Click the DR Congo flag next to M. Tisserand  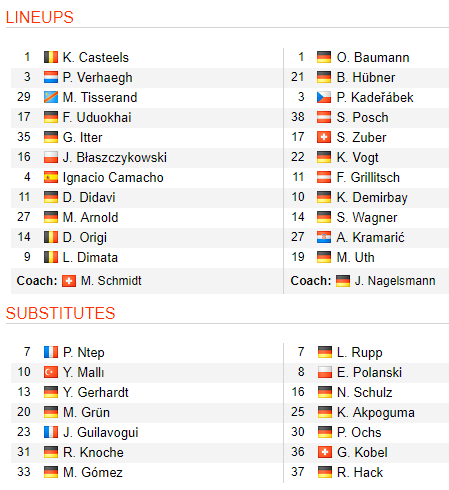click(x=51, y=97)
